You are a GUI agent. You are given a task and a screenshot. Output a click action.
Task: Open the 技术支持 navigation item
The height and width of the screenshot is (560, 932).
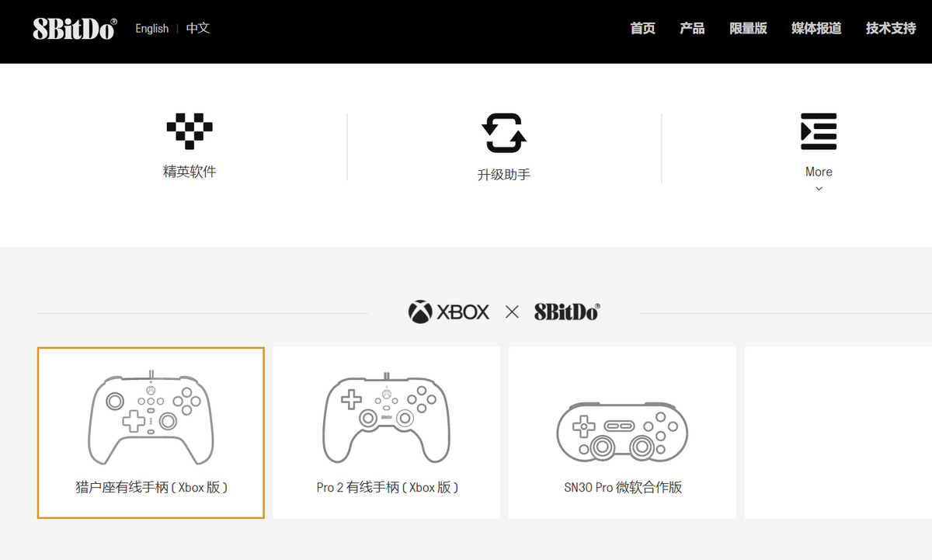[891, 29]
